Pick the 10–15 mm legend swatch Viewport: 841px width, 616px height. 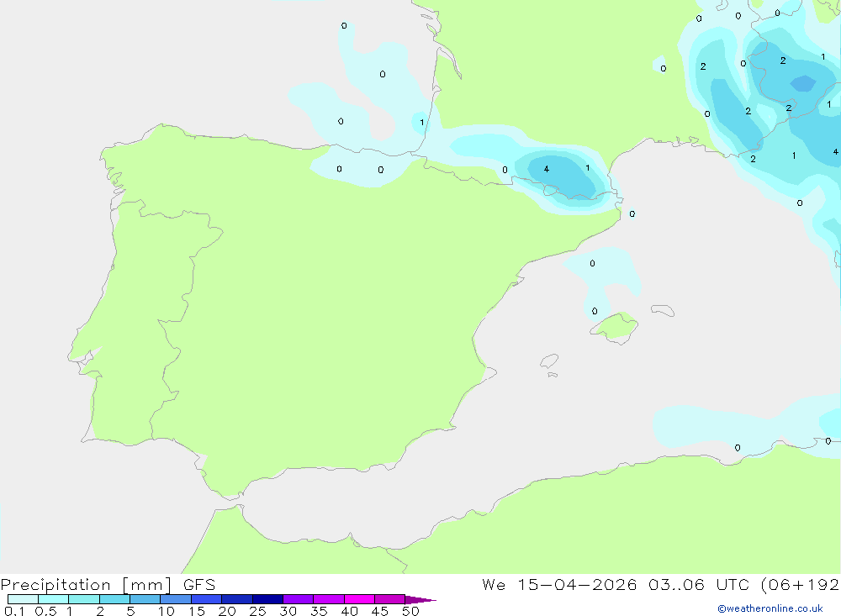pos(176,599)
